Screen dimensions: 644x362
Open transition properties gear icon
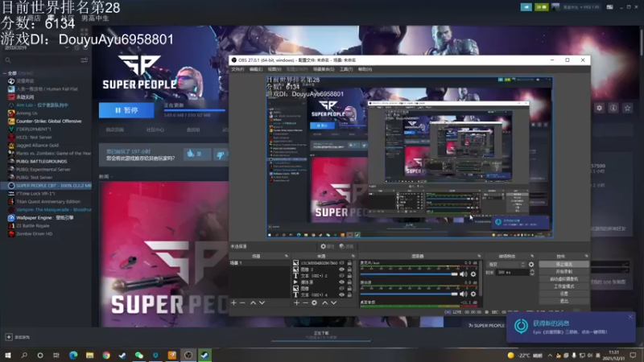pos(531,265)
